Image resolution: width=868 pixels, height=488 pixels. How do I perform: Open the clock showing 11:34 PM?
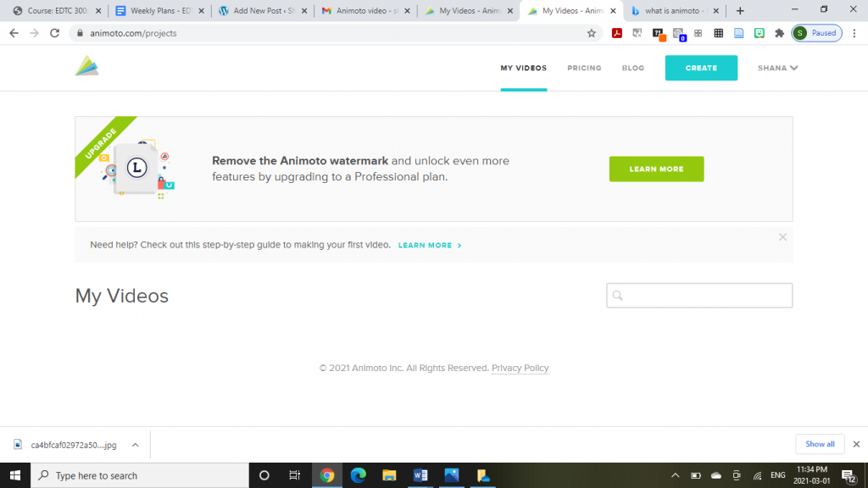[x=811, y=475]
